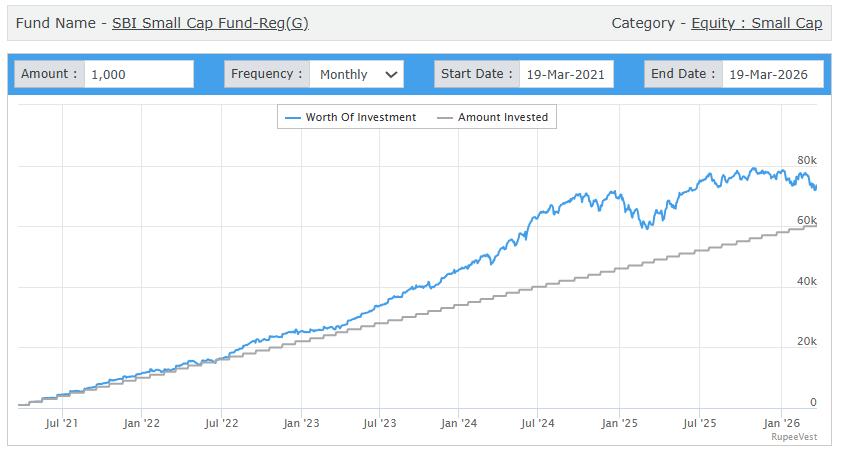Click the Fund Name label text
This screenshot has height=454, width=842.
[x=55, y=23]
